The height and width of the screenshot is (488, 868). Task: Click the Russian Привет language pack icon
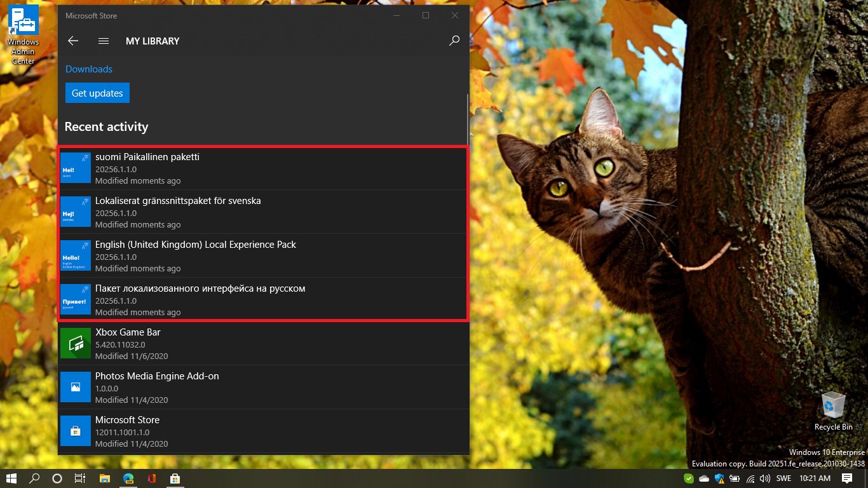point(76,299)
